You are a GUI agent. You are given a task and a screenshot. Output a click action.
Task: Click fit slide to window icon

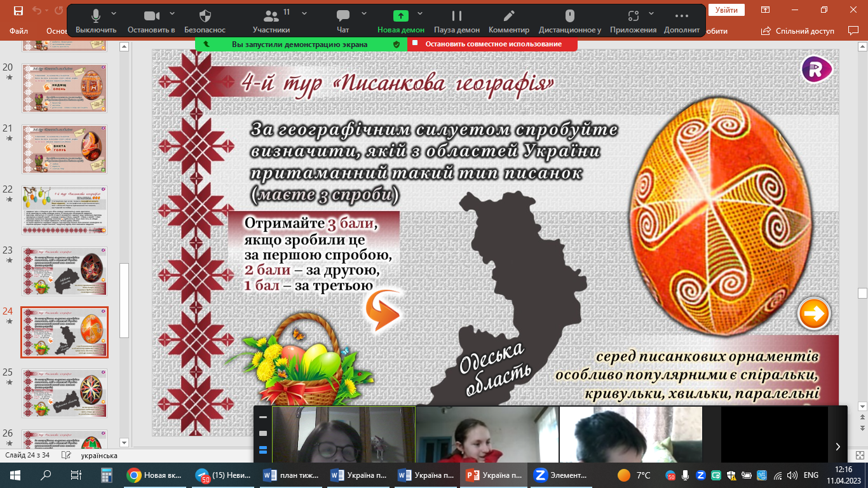(861, 456)
